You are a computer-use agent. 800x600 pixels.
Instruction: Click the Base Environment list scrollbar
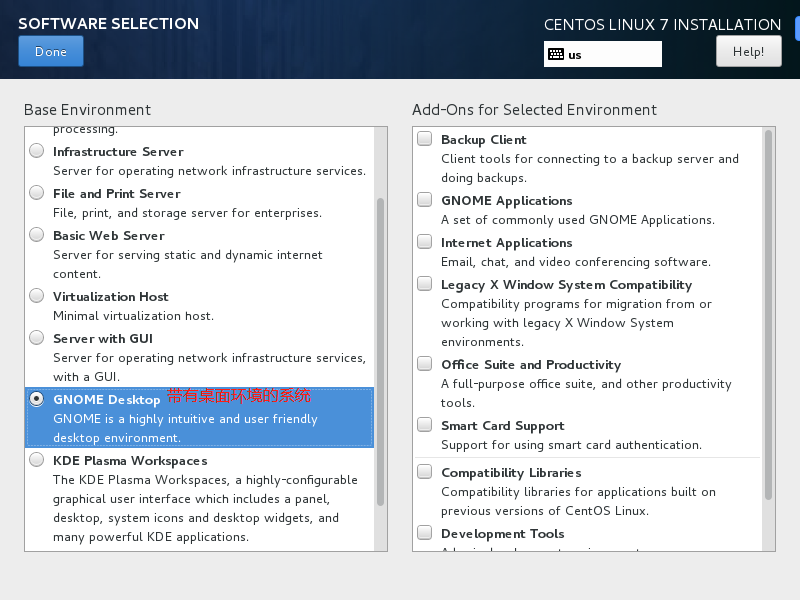click(x=380, y=350)
